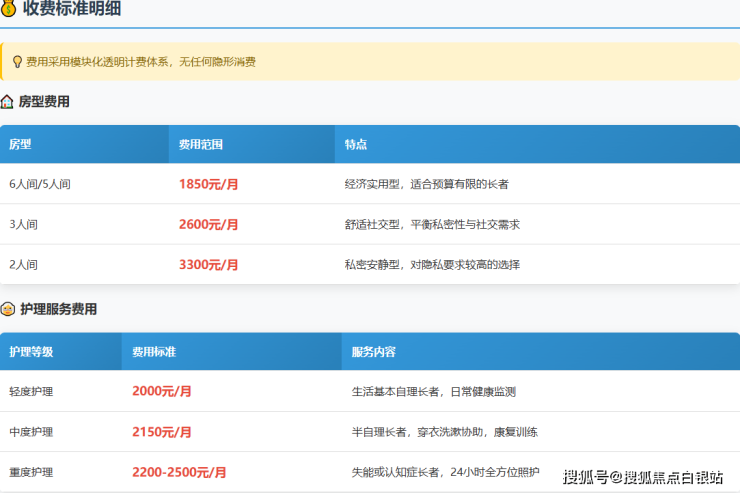Click the 1850元/月 price
Image resolution: width=740 pixels, height=493 pixels.
point(208,184)
